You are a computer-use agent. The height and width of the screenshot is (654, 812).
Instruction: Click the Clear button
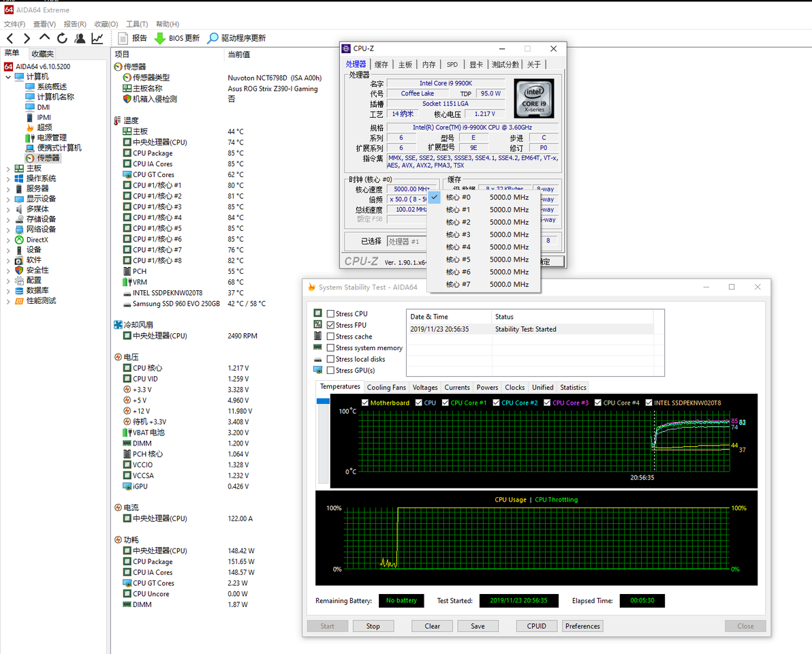coord(432,626)
